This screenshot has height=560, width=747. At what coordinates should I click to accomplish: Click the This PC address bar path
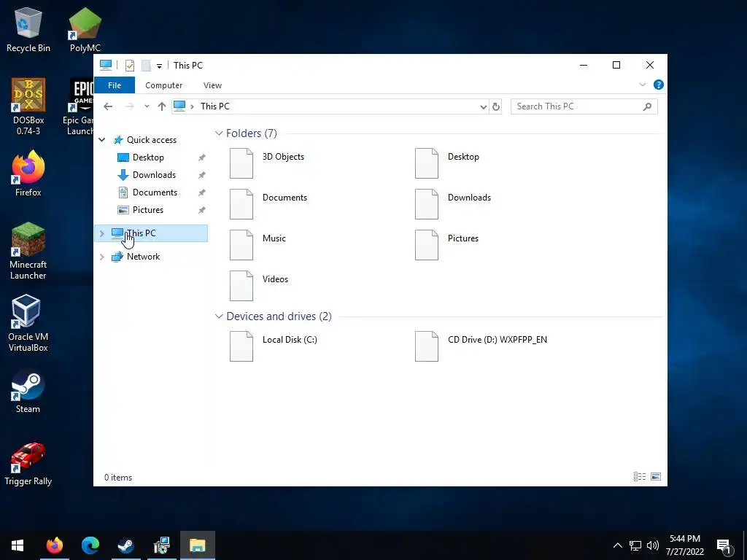tap(215, 106)
